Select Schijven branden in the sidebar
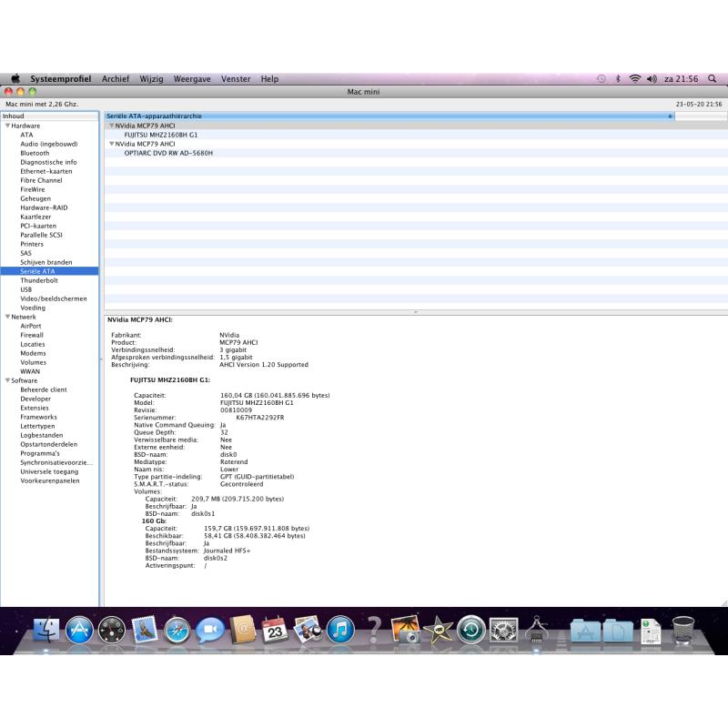The image size is (728, 728). tap(46, 262)
